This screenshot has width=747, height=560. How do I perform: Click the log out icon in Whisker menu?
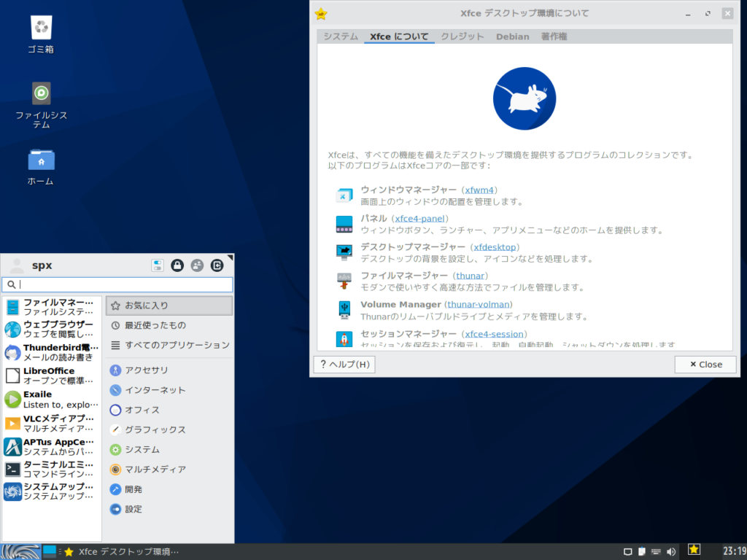coord(217,265)
